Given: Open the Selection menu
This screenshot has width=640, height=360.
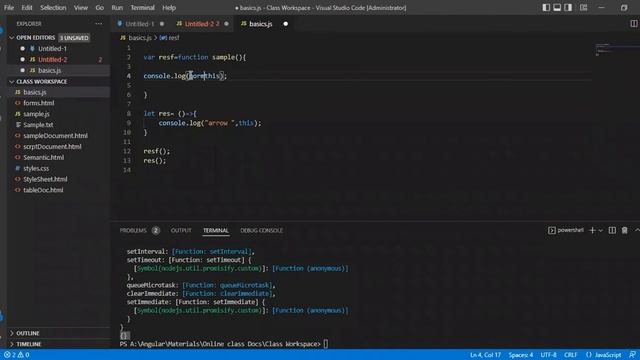Looking at the screenshot, I should click(x=53, y=8).
